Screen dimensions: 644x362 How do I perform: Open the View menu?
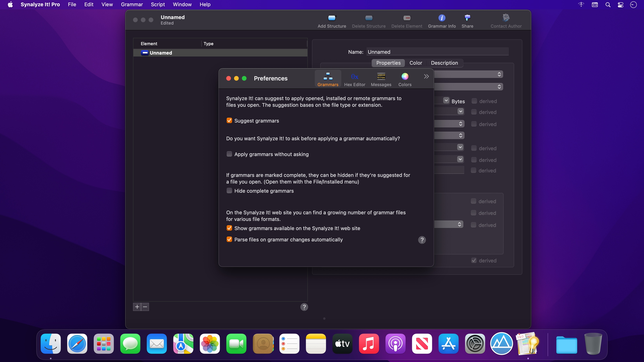(107, 4)
